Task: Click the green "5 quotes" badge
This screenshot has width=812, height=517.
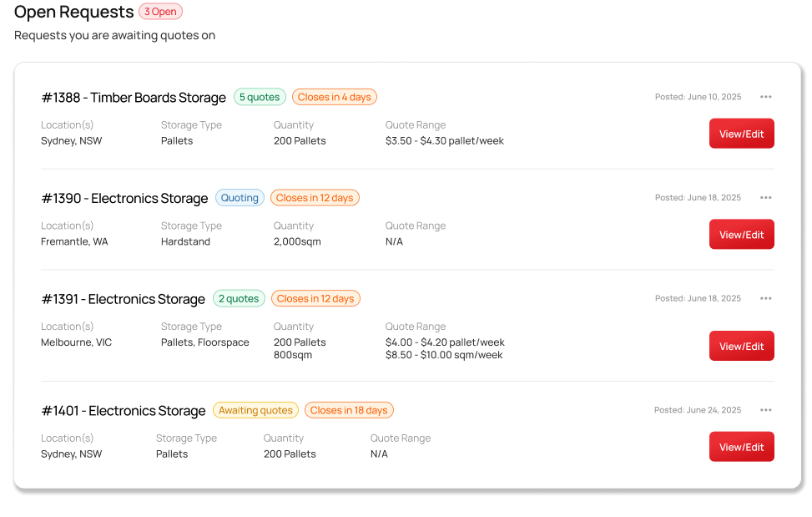Action: click(260, 97)
